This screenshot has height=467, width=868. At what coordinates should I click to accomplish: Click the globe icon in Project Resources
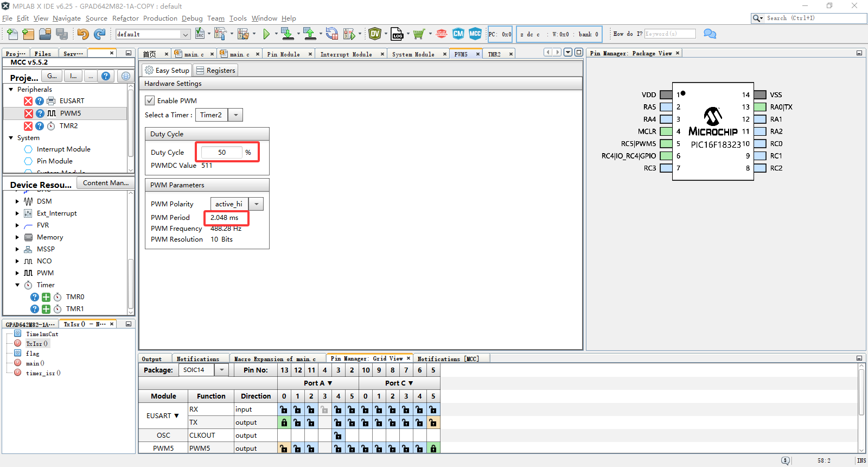125,76
